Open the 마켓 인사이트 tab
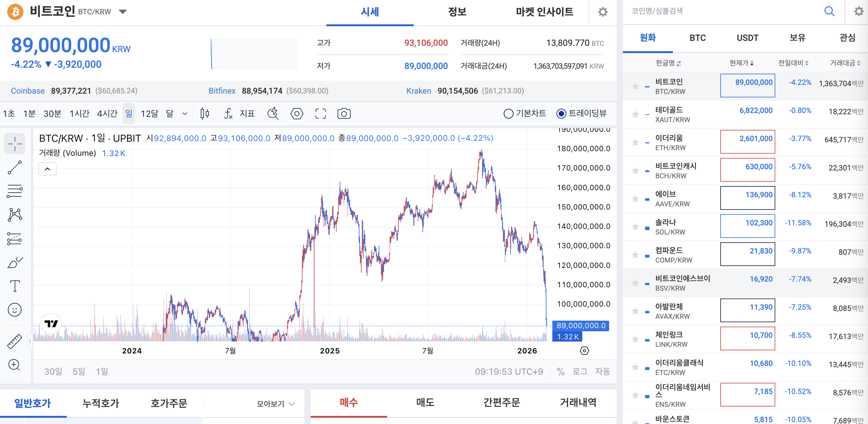Screen dimensions: 868x424 pyautogui.click(x=545, y=12)
